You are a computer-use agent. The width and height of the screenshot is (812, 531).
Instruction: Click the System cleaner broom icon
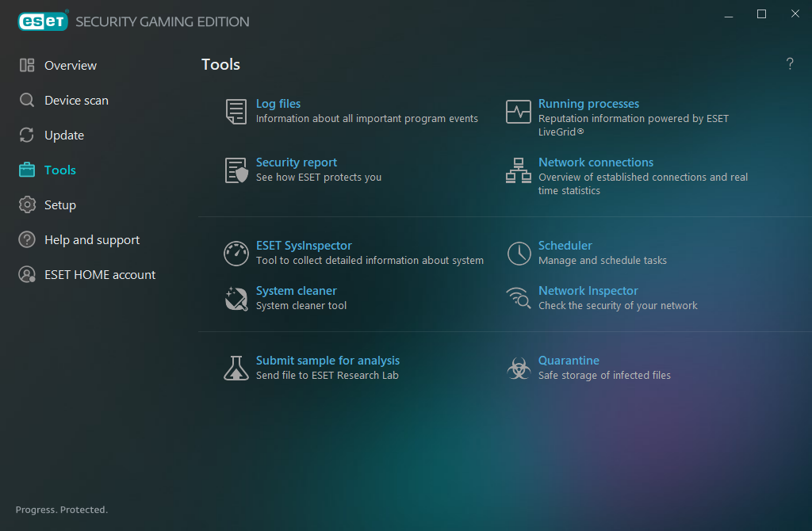pyautogui.click(x=236, y=299)
